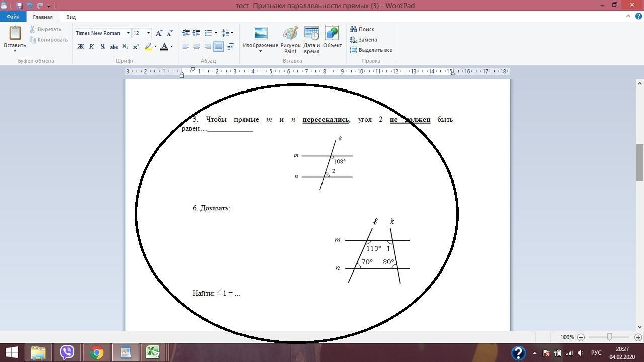Click the bullet list icon
Viewport: 644px width, 362px height.
208,33
